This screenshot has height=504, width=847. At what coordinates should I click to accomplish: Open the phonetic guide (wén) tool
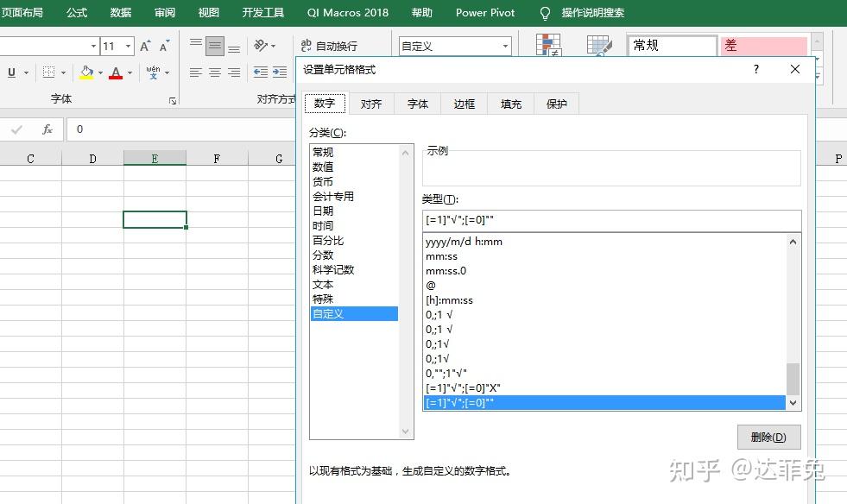[x=153, y=72]
